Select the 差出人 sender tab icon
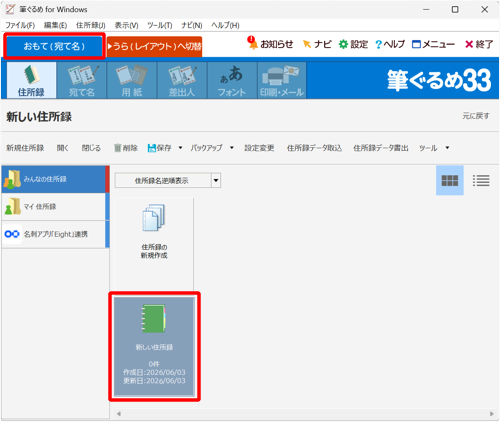The width and height of the screenshot is (500, 422). pos(182,80)
